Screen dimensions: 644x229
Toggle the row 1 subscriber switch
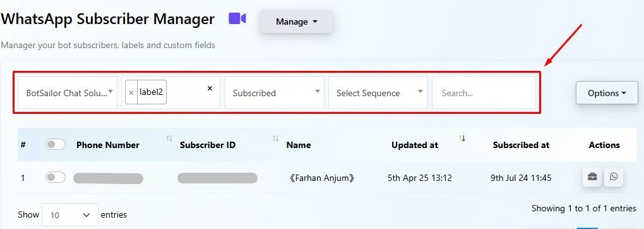(x=56, y=178)
